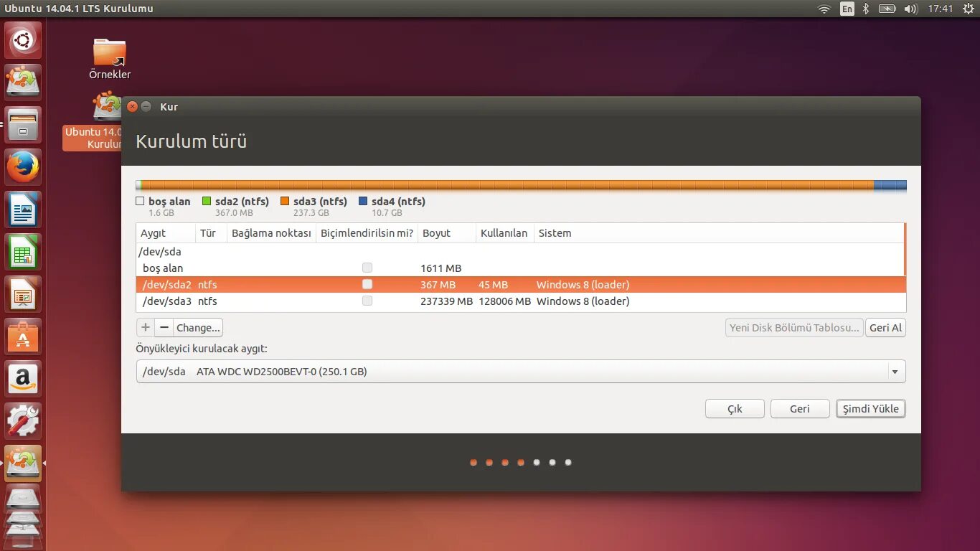Image resolution: width=980 pixels, height=551 pixels.
Task: Click the sda3 (ntfs) orange legend swatch
Action: [285, 202]
